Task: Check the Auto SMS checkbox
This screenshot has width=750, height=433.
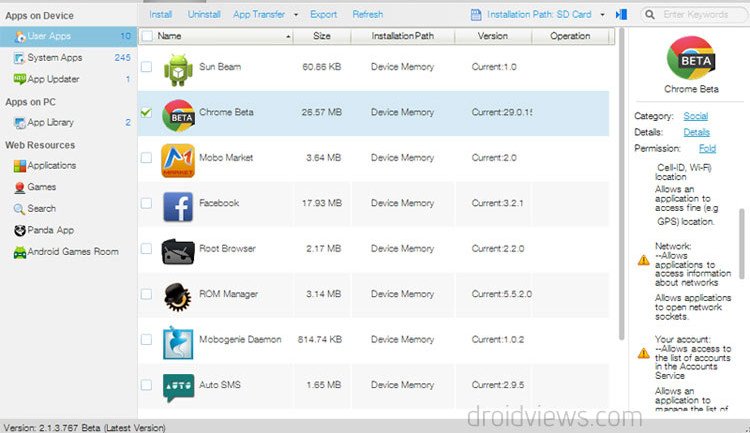Action: (146, 385)
